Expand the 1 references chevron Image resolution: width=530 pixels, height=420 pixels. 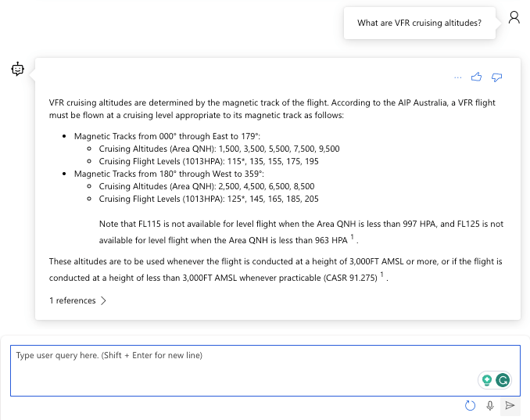tap(104, 300)
